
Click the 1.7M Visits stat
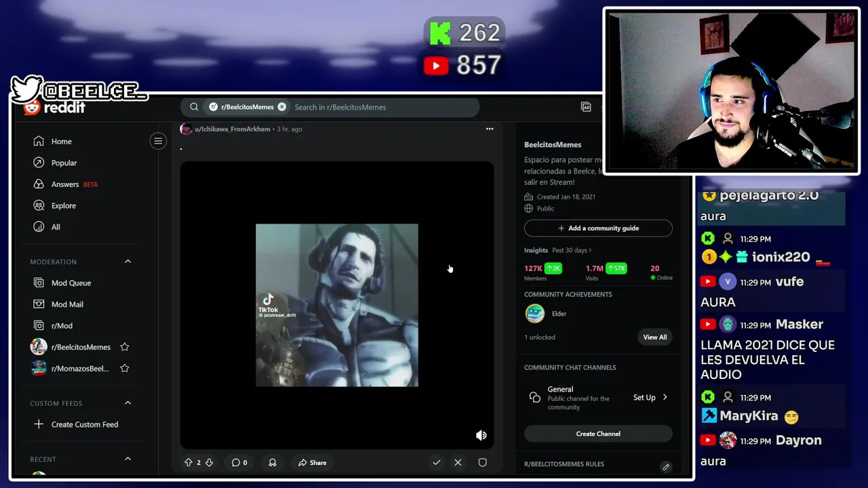(606, 272)
